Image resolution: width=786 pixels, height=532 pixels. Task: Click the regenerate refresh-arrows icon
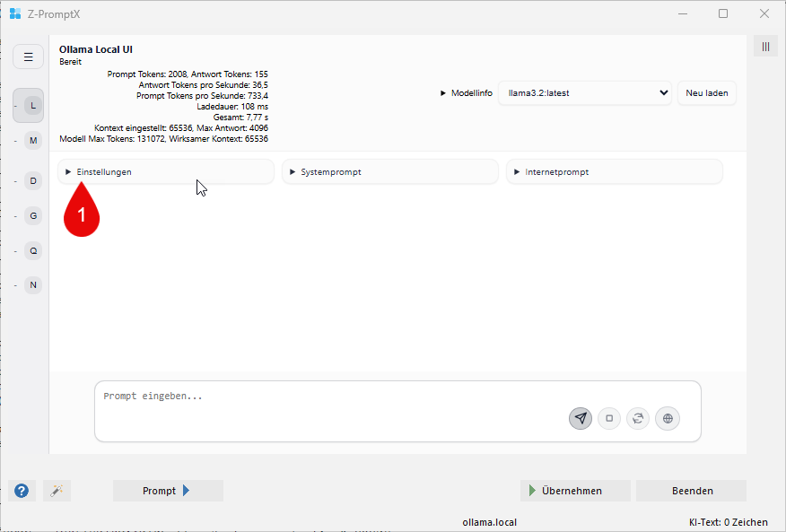coord(638,418)
